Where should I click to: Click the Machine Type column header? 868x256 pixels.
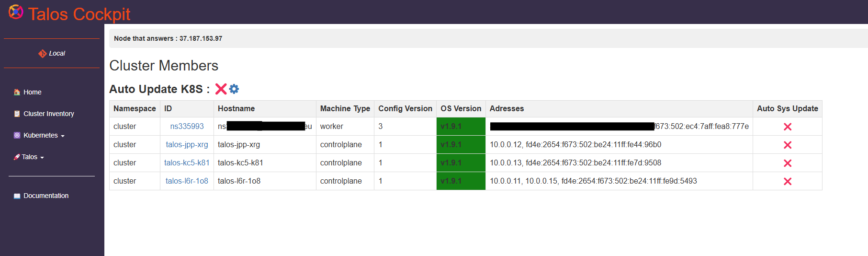coord(345,108)
